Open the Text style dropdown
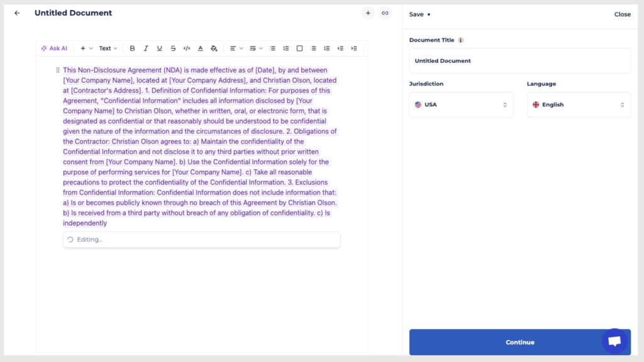This screenshot has width=644, height=362. (x=108, y=48)
